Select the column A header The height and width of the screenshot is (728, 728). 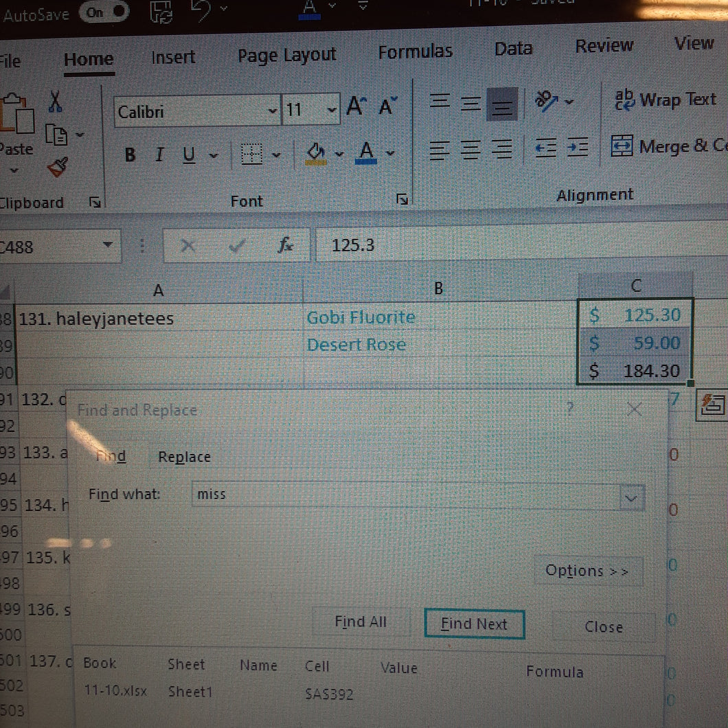(158, 291)
